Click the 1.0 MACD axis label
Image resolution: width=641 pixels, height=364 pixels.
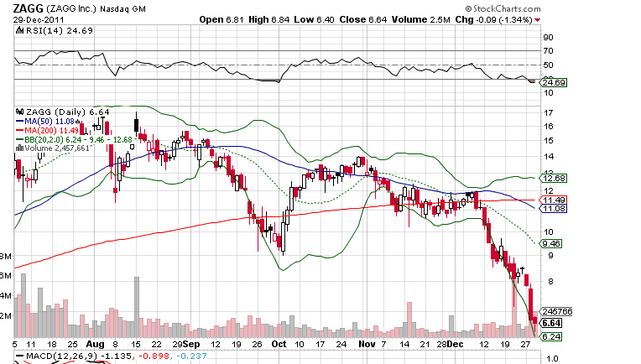tap(552, 359)
